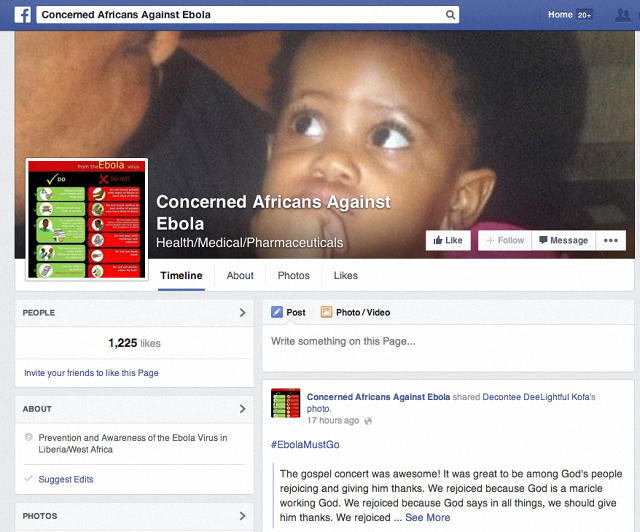This screenshot has width=640, height=532.
Task: Open the three-dots more options menu
Action: click(610, 240)
